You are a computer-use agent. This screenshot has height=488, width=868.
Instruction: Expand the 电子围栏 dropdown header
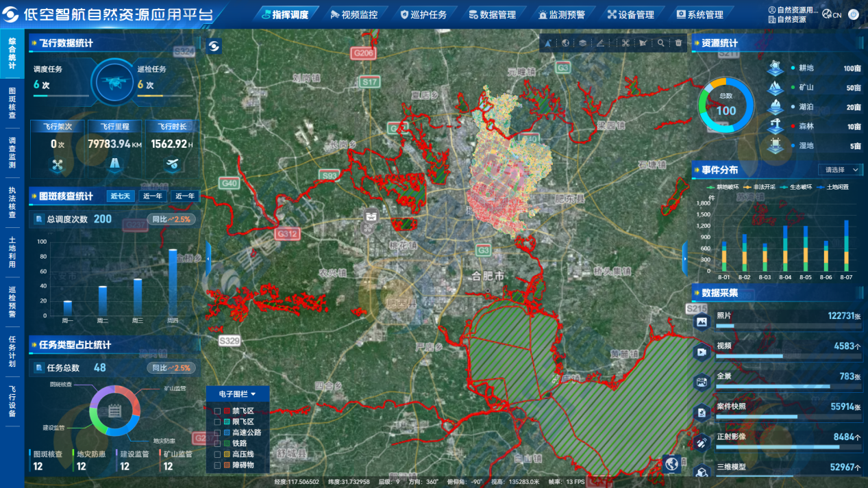coord(237,394)
